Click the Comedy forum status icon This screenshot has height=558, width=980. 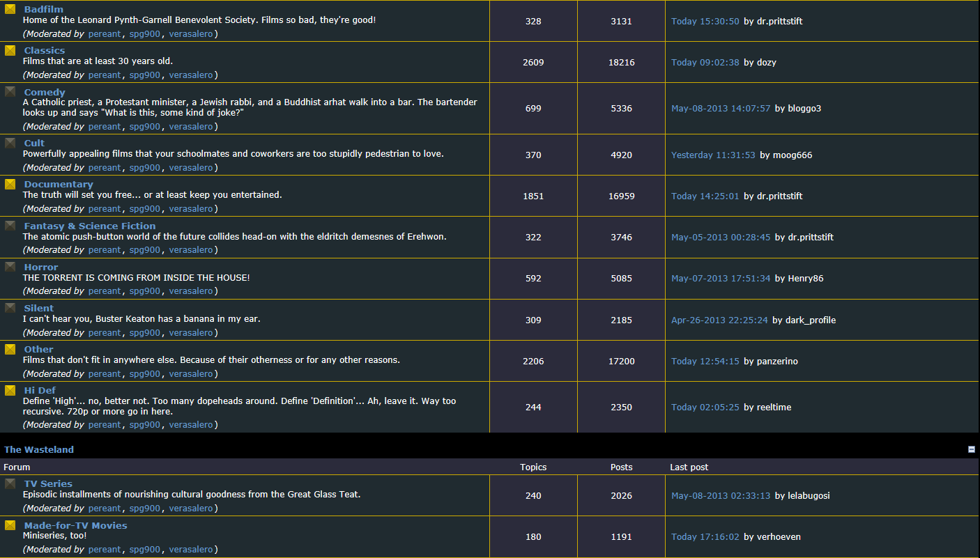[10, 91]
